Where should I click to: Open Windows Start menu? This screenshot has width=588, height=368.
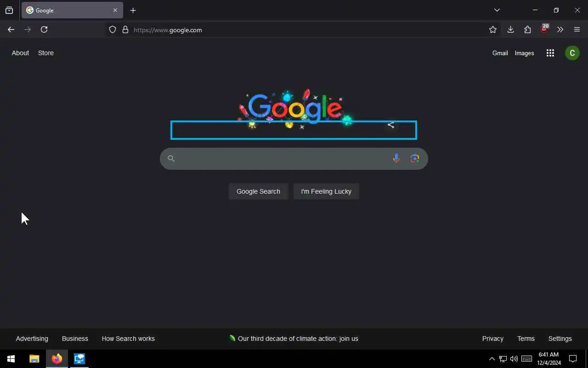(x=11, y=359)
